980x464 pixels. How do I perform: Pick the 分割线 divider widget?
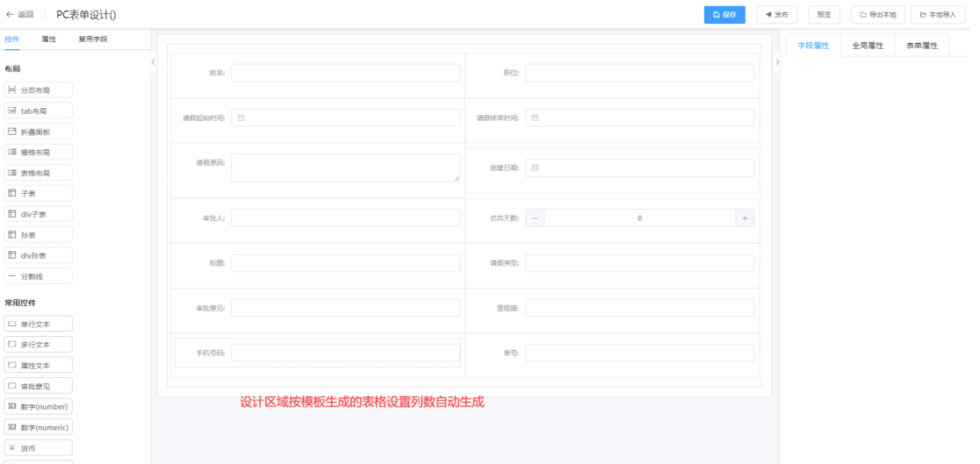click(38, 276)
